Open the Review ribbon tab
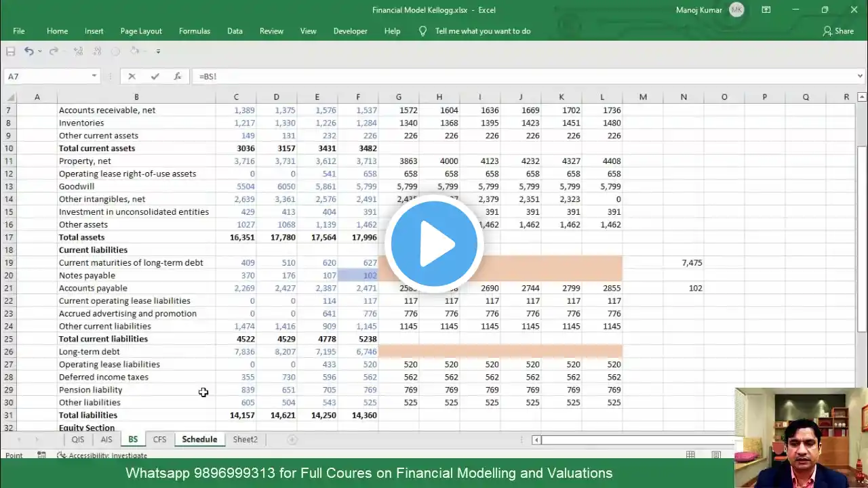The height and width of the screenshot is (488, 868). tap(271, 31)
